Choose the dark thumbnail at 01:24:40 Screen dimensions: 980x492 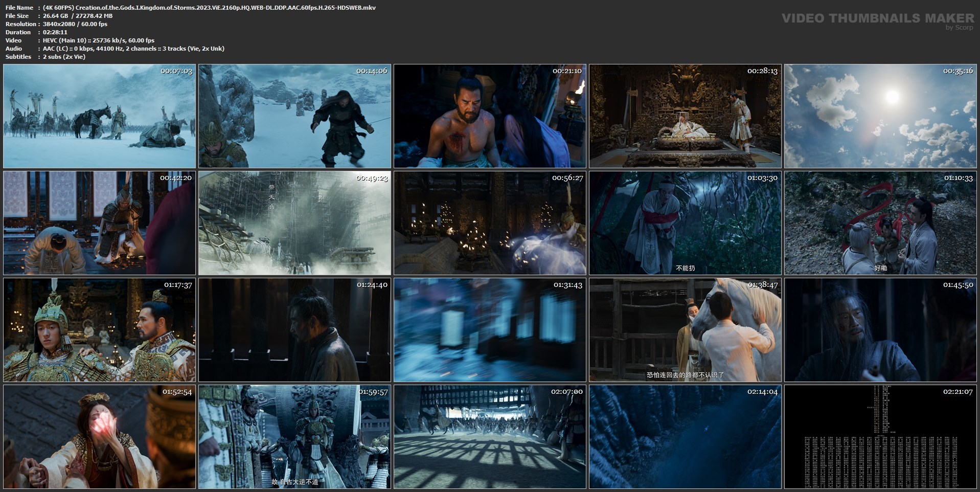pyautogui.click(x=294, y=330)
